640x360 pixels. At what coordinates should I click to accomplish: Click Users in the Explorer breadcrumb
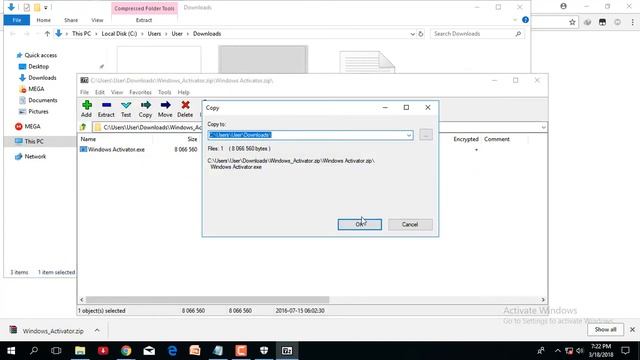[154, 34]
